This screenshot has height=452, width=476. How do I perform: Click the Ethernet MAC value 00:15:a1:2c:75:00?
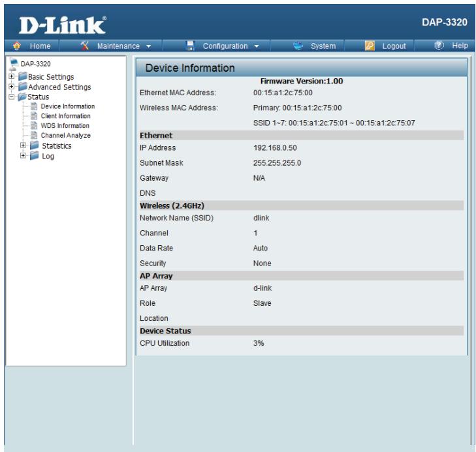coord(283,93)
